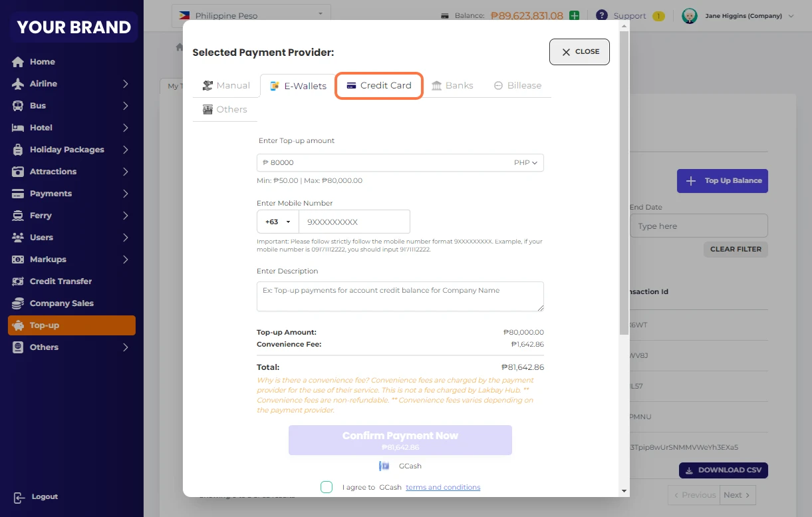Image resolution: width=812 pixels, height=517 pixels.
Task: Click the green add balance plus icon
Action: pyautogui.click(x=574, y=15)
